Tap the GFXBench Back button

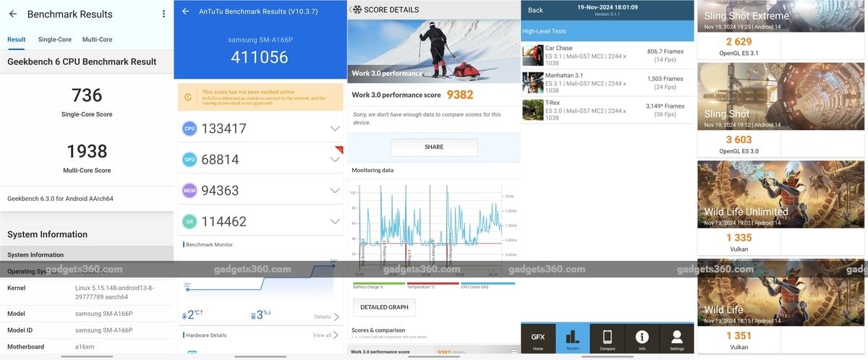tap(535, 10)
